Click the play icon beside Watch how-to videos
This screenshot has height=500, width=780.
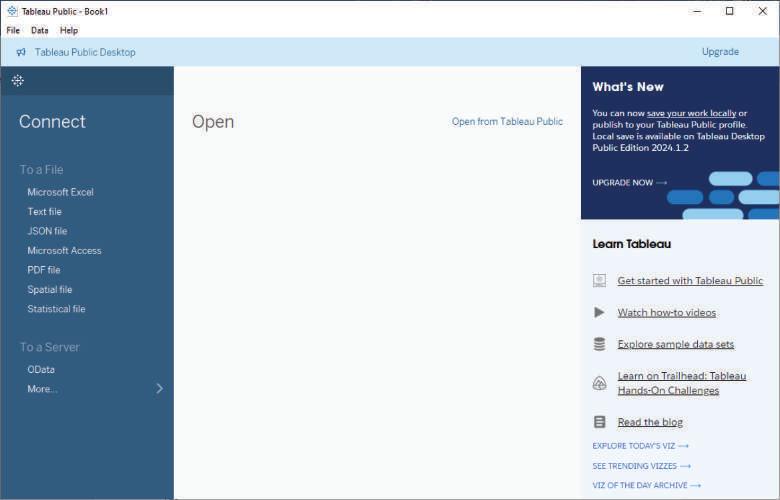click(599, 312)
